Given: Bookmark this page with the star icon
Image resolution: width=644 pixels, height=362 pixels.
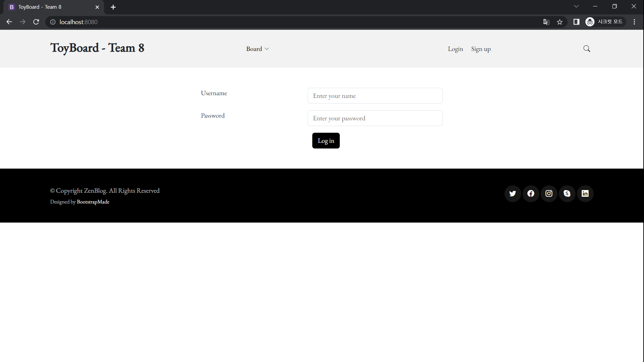Looking at the screenshot, I should coord(559,22).
